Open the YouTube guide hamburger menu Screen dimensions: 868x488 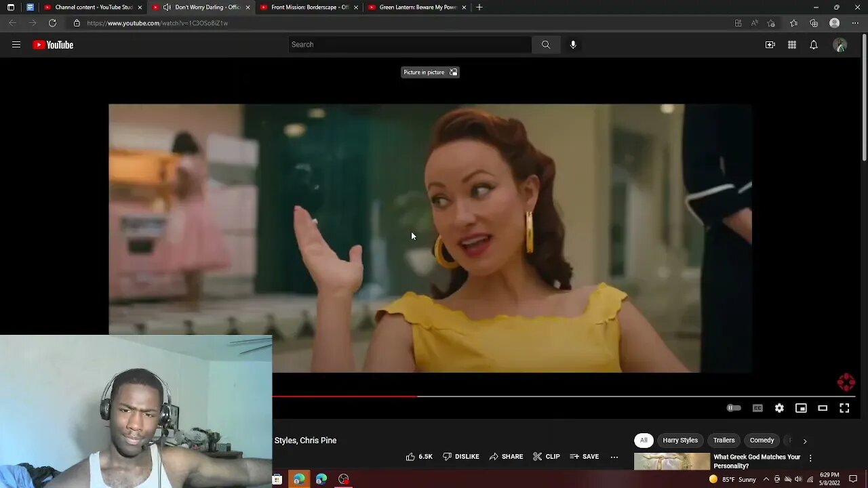point(16,45)
